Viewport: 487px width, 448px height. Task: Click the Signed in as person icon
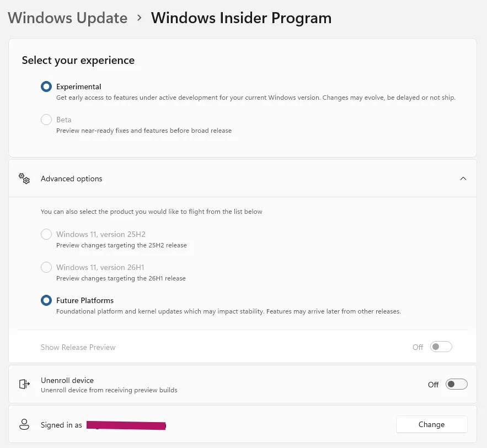click(x=24, y=424)
